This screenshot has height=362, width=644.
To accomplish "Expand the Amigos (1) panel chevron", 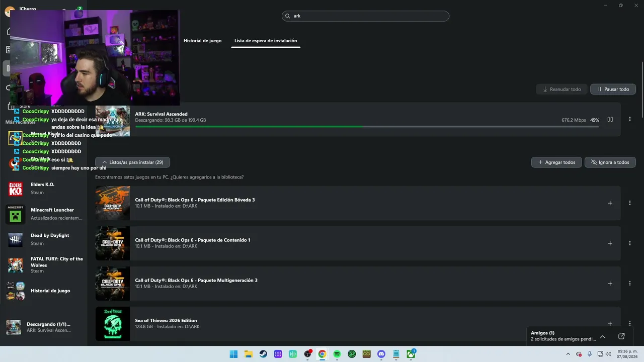I will tap(603, 336).
